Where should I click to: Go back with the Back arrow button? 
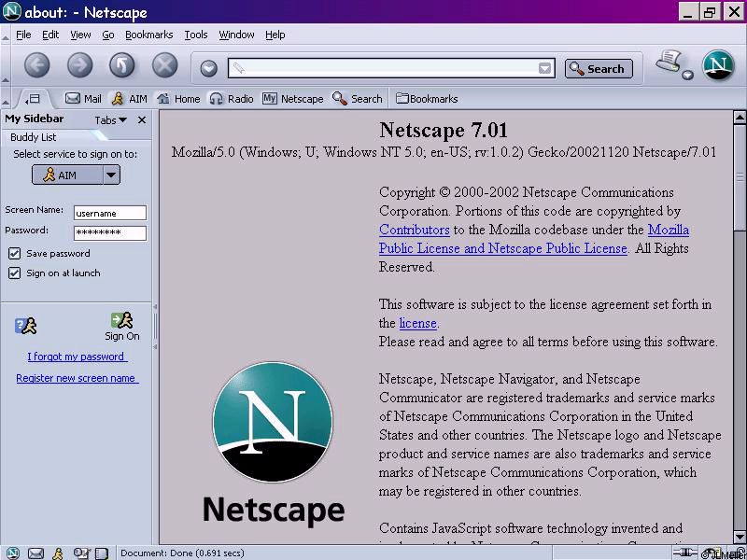[x=36, y=65]
